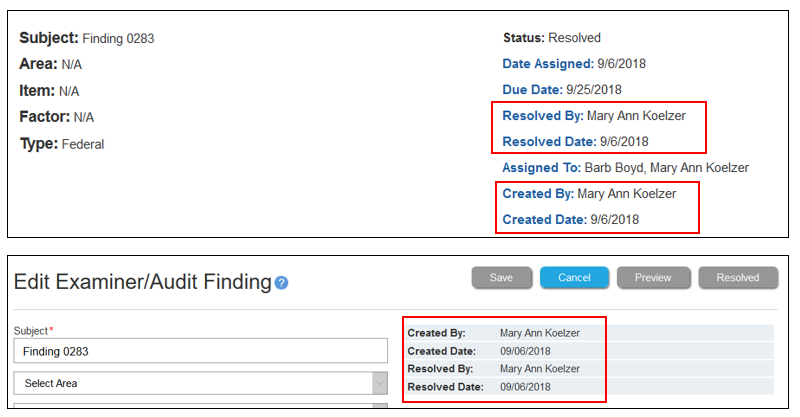
Task: Select the Date Assigned label in summary
Action: point(548,64)
